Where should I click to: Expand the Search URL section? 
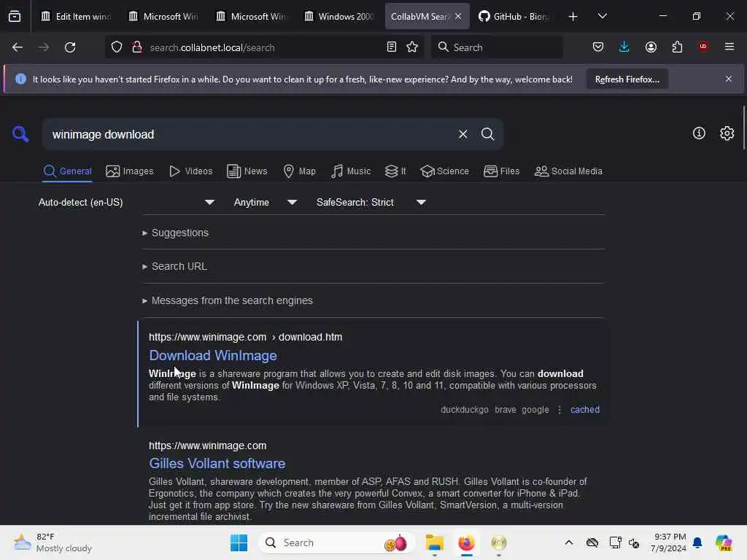coord(175,267)
